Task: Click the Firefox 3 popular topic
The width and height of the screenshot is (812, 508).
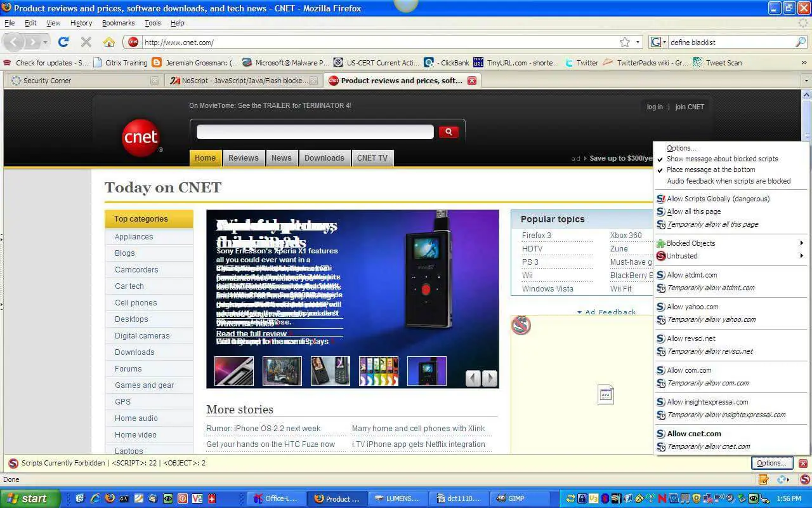Action: [537, 235]
